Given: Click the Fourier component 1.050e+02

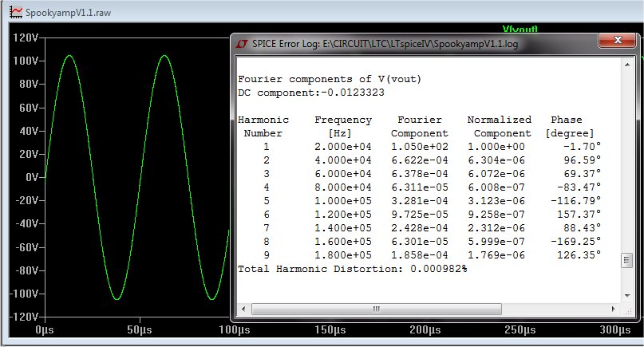Looking at the screenshot, I should click(x=419, y=147).
